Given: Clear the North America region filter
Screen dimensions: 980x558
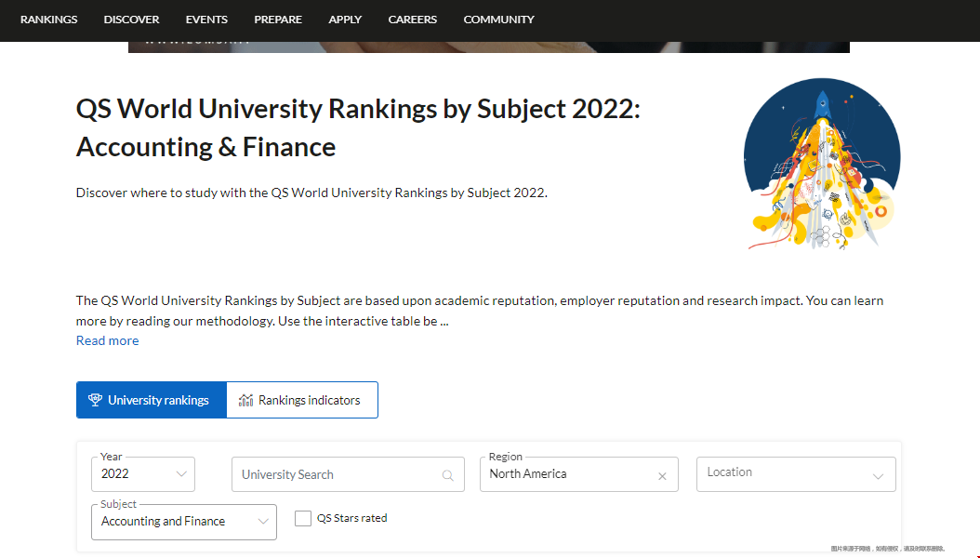Looking at the screenshot, I should (x=663, y=476).
